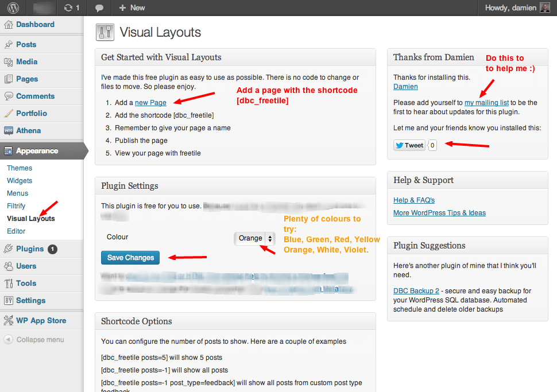Open the Colour dropdown showing Orange
Image resolution: width=557 pixels, height=392 pixels.
pos(254,238)
